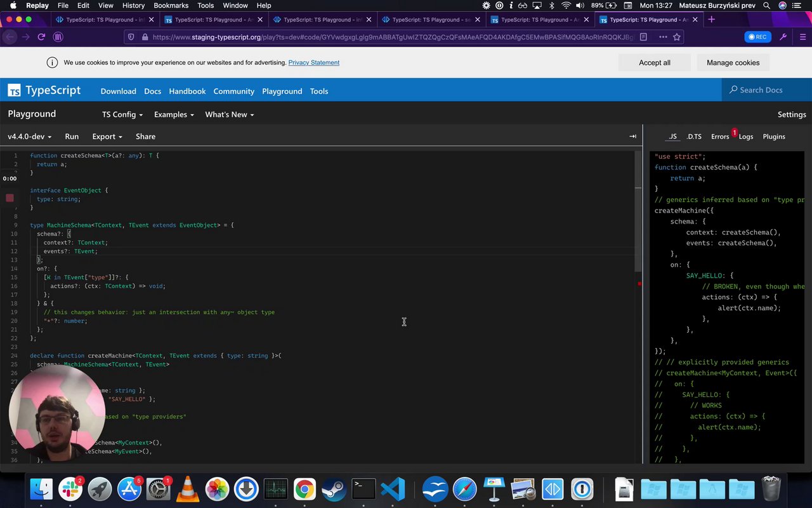Screen dimensions: 812x508
Task: Click the cookie notice info icon
Action: tap(52, 62)
